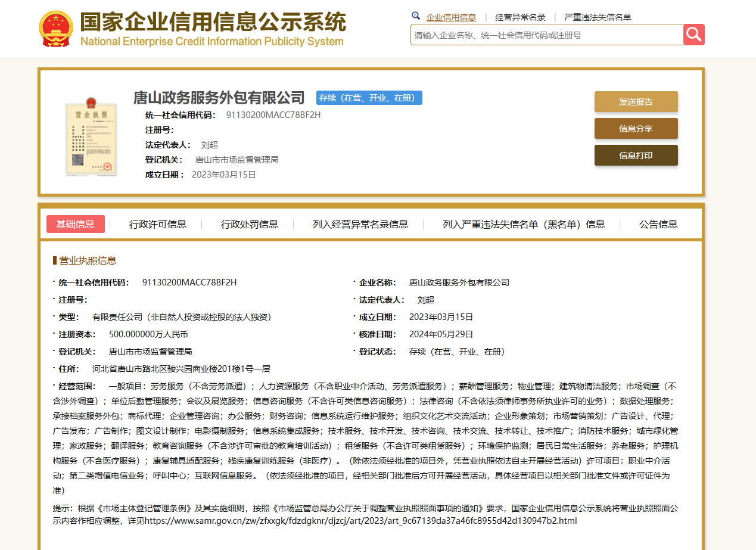Click the 发送报告 button

pyautogui.click(x=636, y=102)
